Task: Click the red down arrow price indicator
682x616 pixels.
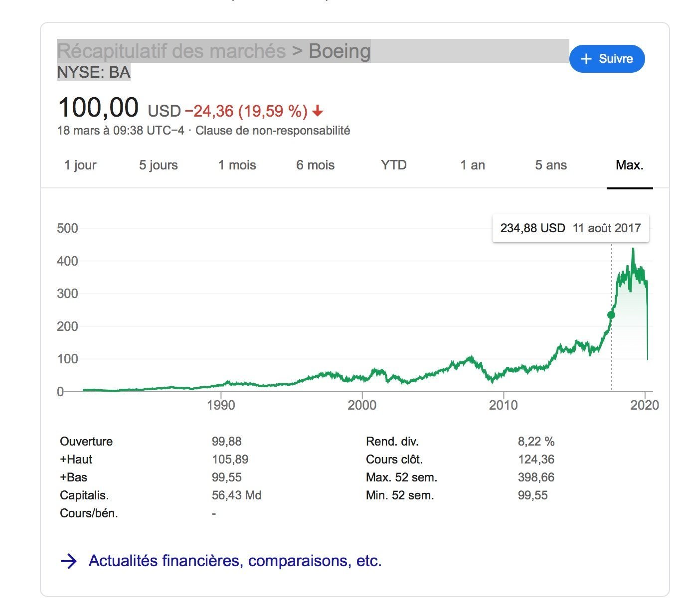Action: [x=318, y=111]
